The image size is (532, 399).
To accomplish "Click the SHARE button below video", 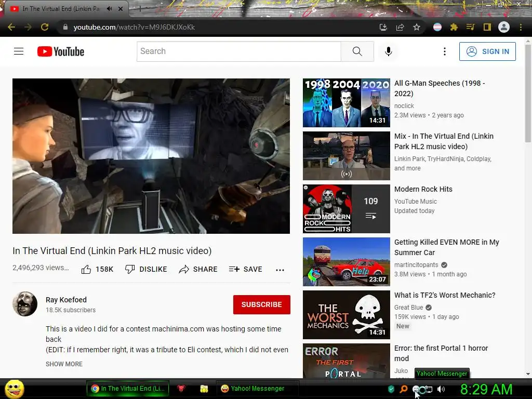I will pos(198,270).
